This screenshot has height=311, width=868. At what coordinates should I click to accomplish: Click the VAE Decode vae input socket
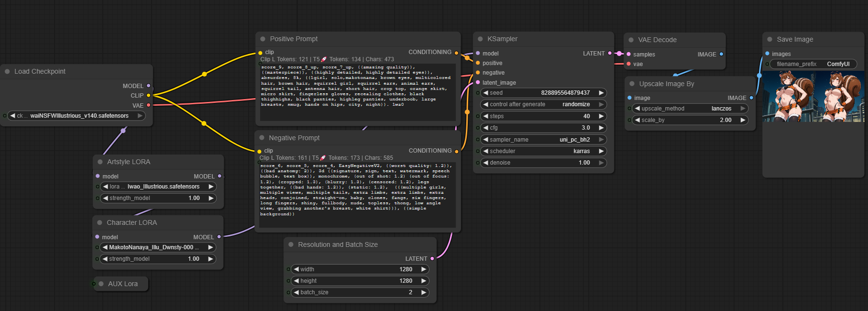pyautogui.click(x=628, y=64)
